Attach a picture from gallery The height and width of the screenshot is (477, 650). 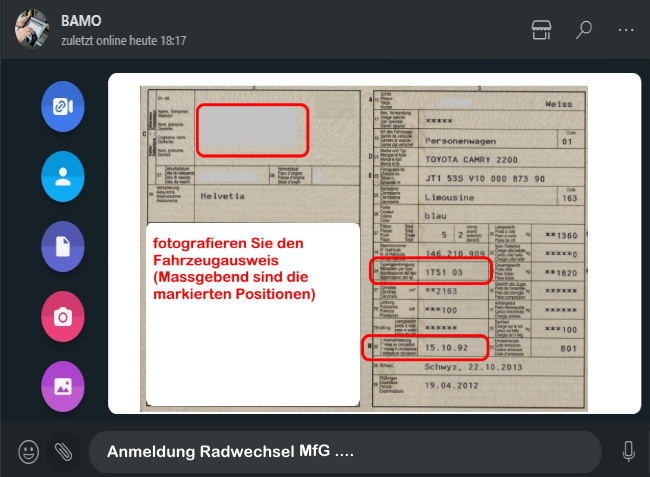click(x=63, y=387)
